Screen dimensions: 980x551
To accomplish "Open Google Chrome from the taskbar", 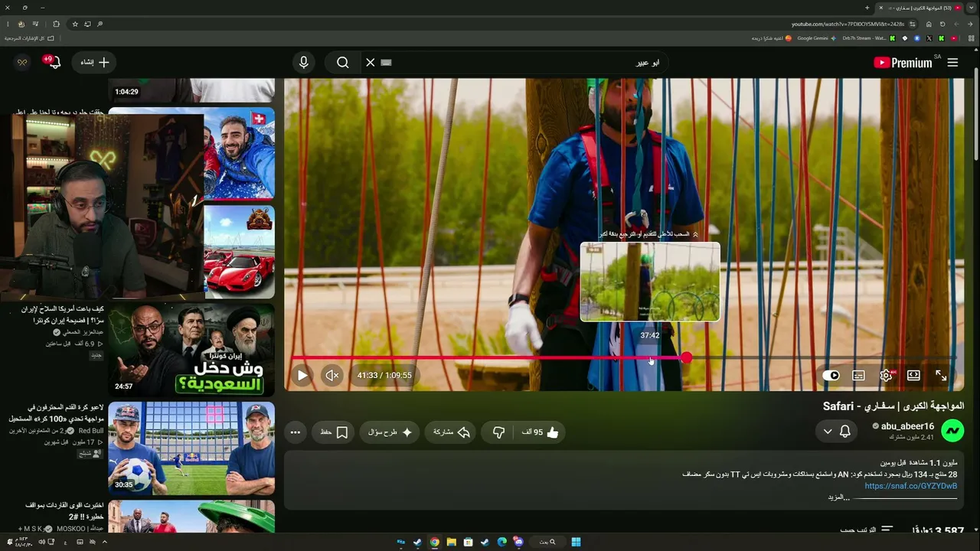I will pyautogui.click(x=434, y=542).
